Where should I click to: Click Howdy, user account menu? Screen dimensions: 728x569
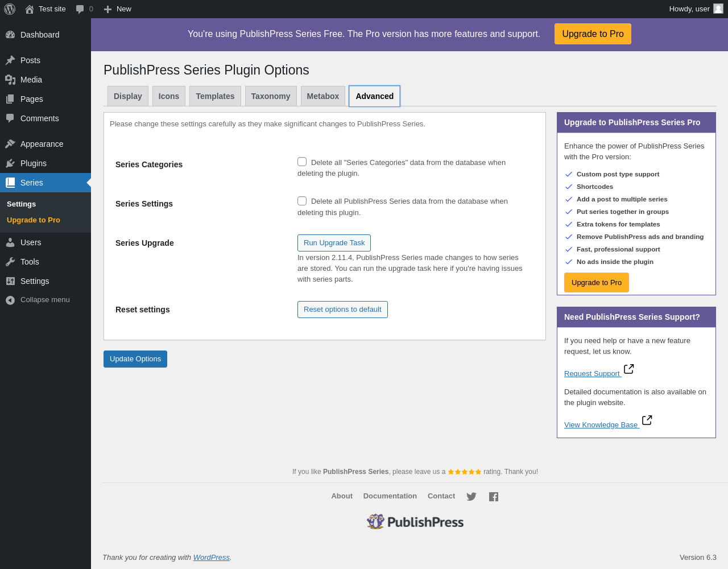click(696, 9)
